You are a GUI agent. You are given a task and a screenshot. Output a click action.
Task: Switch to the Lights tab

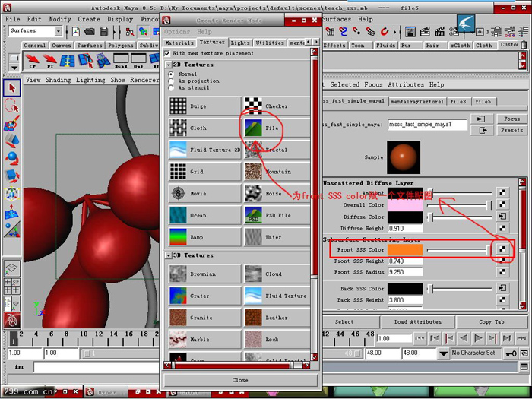240,43
